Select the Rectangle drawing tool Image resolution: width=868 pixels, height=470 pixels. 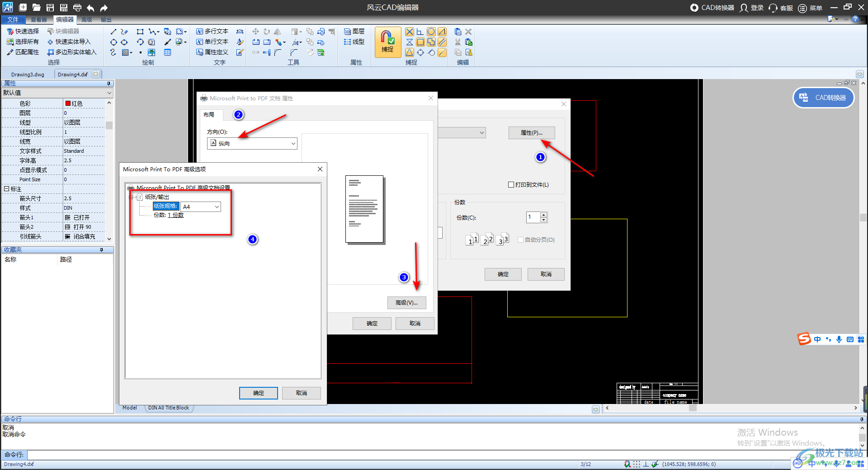tap(140, 32)
